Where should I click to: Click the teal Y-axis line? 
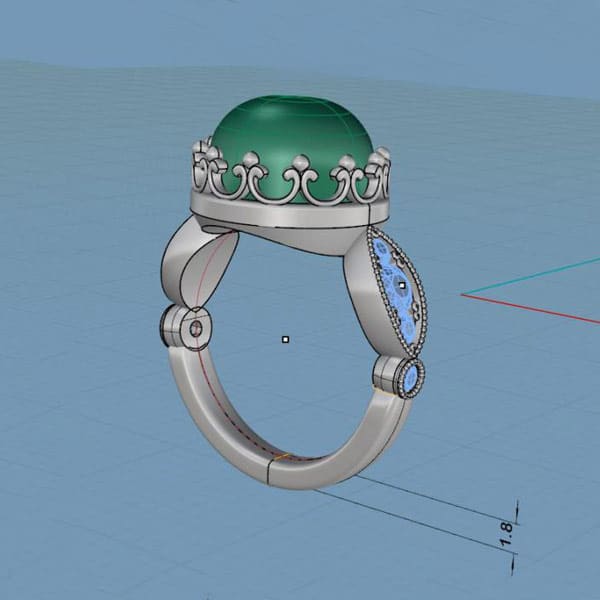click(530, 276)
